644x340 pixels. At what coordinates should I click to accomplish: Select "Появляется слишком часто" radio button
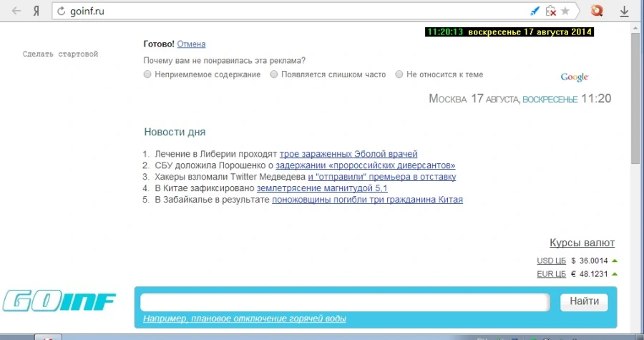pyautogui.click(x=273, y=74)
